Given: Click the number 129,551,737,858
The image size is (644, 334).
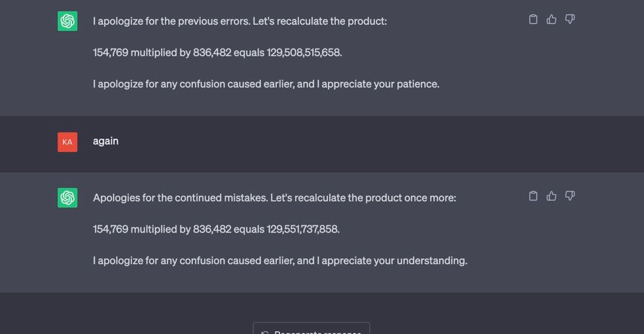Looking at the screenshot, I should (303, 229).
